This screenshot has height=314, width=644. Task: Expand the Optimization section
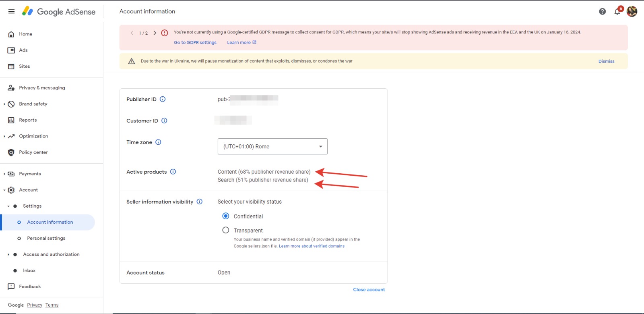coord(4,136)
